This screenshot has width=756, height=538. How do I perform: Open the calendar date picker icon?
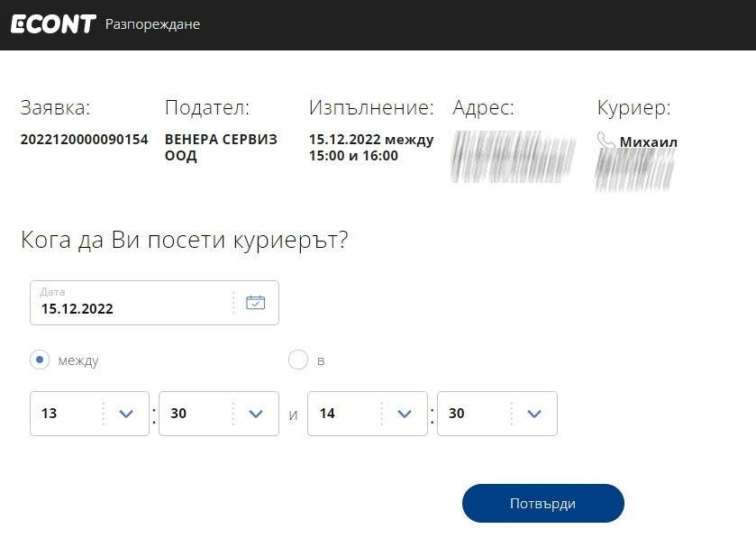click(256, 303)
